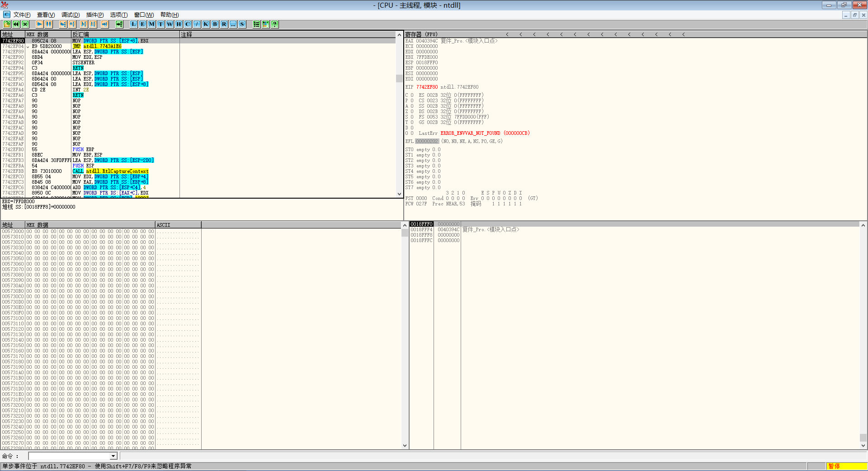868x471 pixels.
Task: Select the CALL ntdll.RtlCaptureContext row
Action: pyautogui.click(x=198, y=171)
